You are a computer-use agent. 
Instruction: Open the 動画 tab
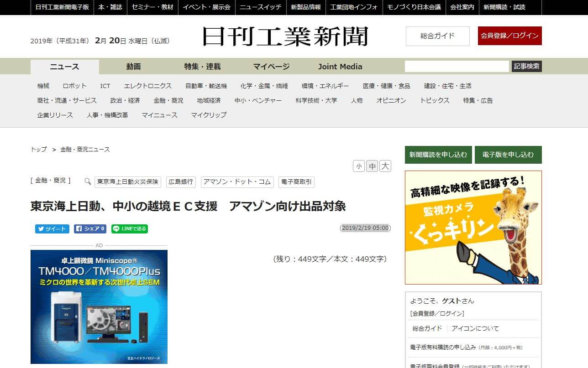133,67
